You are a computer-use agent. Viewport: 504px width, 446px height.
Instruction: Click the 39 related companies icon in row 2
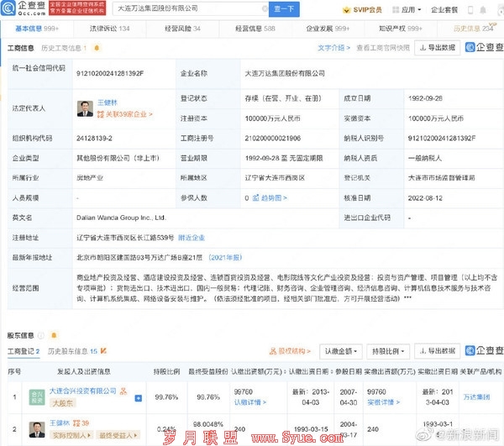click(81, 423)
